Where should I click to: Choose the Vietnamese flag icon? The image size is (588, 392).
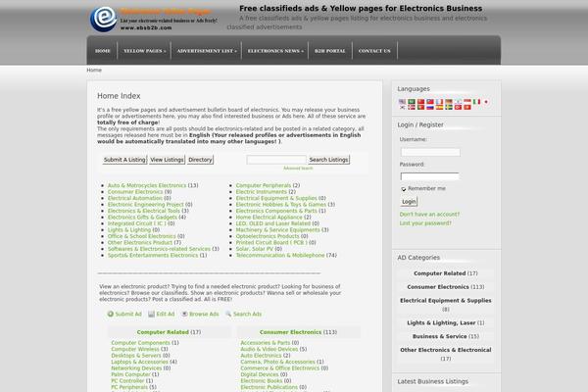click(x=467, y=107)
